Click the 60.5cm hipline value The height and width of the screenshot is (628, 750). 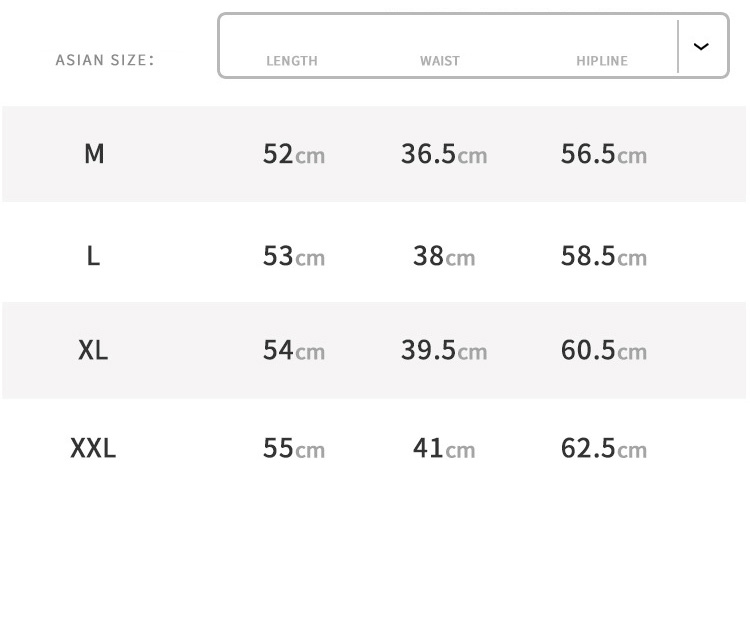[604, 350]
